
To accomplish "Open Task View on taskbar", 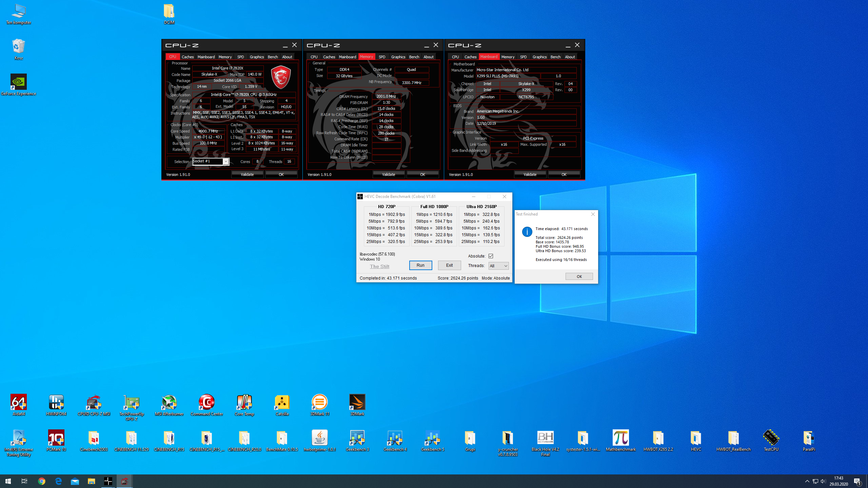I will (24, 481).
